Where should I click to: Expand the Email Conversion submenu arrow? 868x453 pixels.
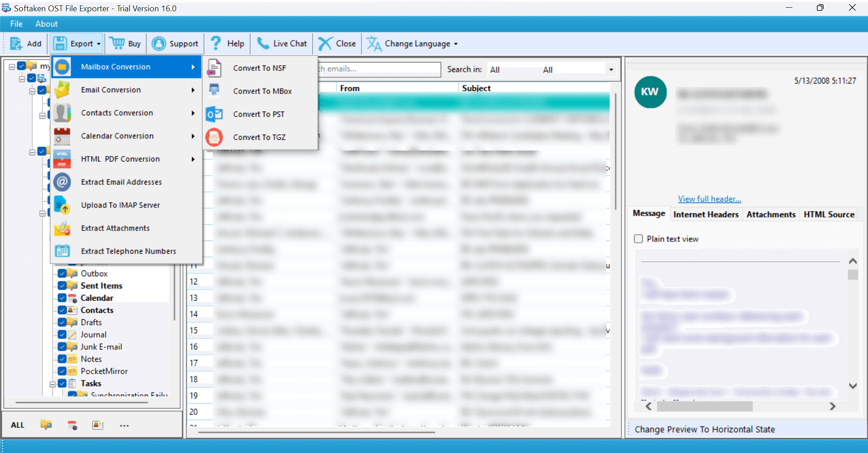coord(193,90)
